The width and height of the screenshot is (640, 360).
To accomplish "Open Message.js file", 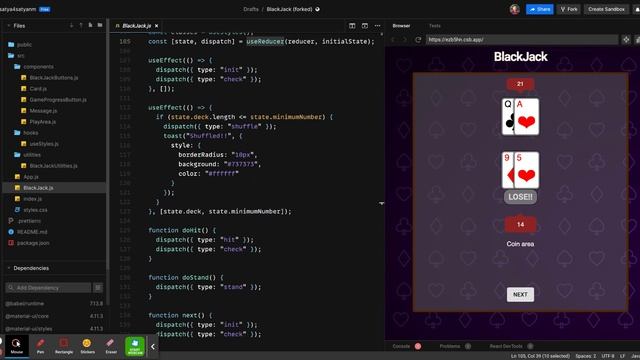I will point(43,111).
